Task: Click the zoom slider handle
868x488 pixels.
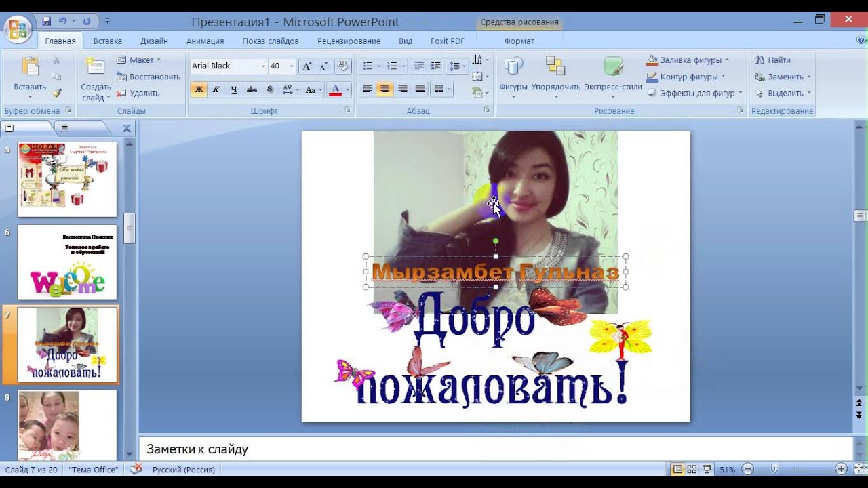Action: pos(774,469)
